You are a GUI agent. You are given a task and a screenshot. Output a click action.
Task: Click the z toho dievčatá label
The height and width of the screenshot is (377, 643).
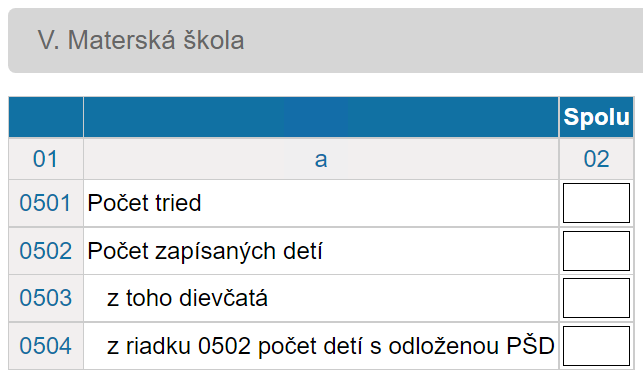(x=187, y=298)
